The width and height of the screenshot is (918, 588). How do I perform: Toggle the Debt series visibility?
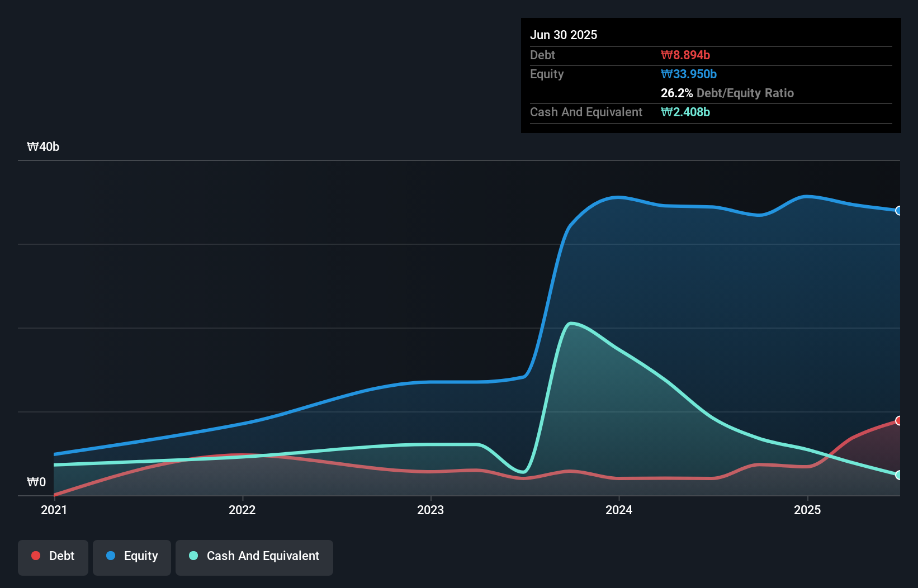[x=53, y=557]
